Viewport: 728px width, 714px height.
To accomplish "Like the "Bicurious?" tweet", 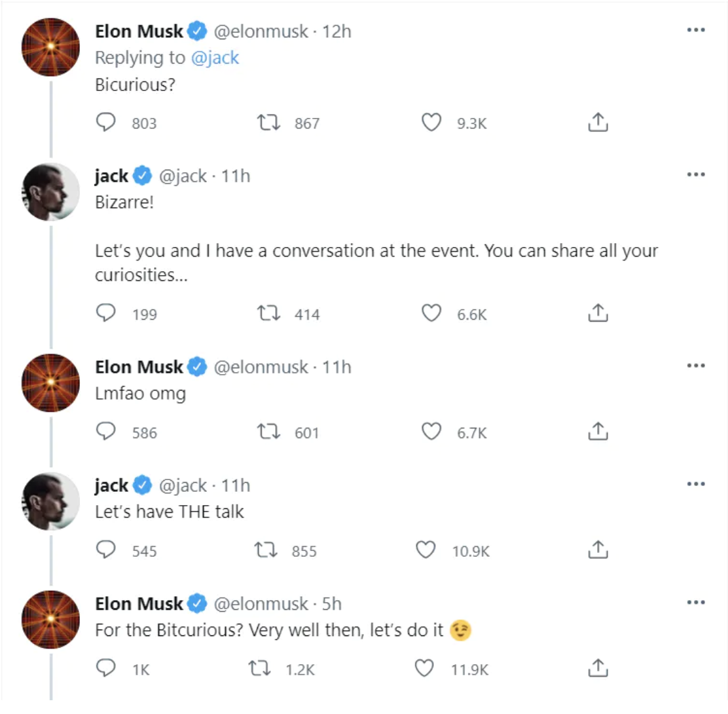I will point(431,122).
